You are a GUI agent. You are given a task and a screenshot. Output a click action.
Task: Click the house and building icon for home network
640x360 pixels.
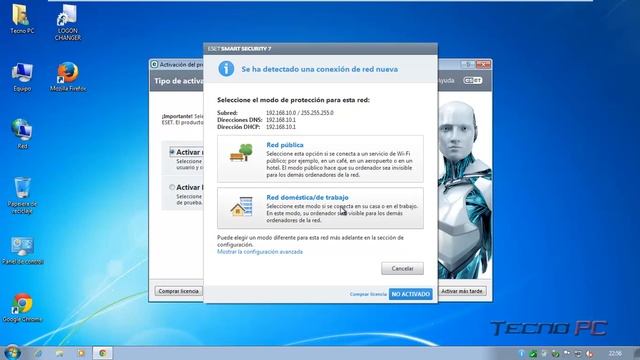tap(241, 206)
